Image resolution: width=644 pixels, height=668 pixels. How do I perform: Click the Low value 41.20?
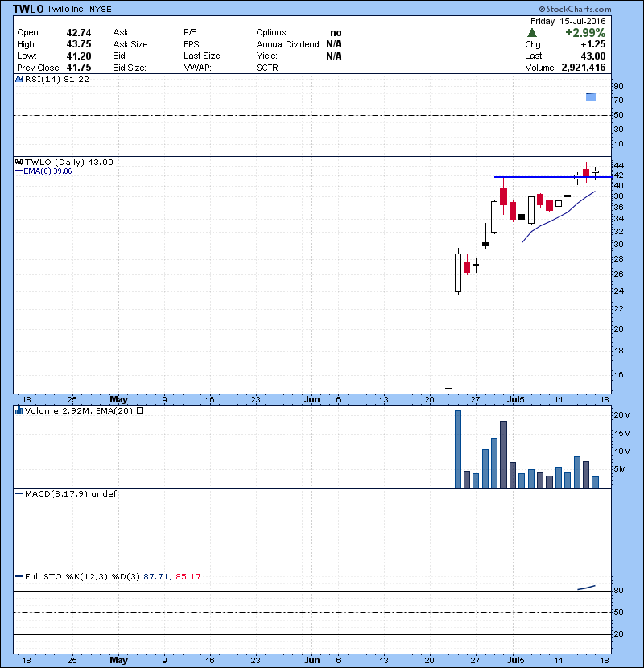click(79, 56)
